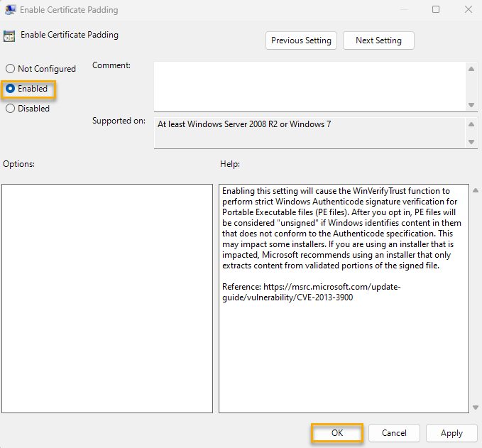Apply the policy setting
The image size is (482, 448).
tap(451, 433)
